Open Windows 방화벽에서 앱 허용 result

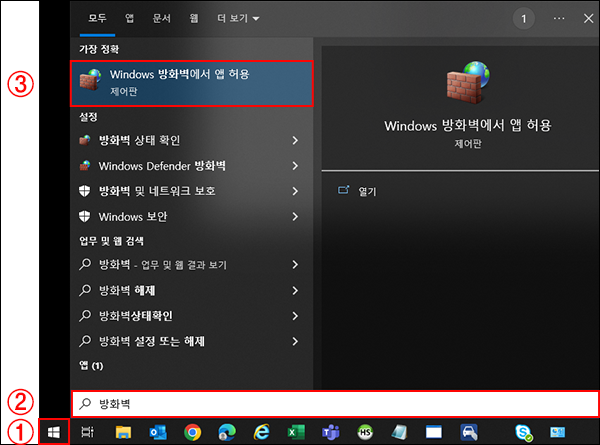pyautogui.click(x=192, y=83)
